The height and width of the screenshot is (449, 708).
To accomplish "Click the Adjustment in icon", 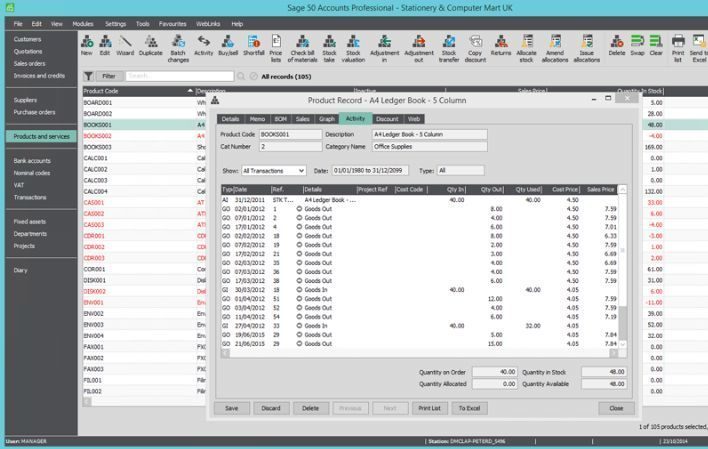I will 384,49.
